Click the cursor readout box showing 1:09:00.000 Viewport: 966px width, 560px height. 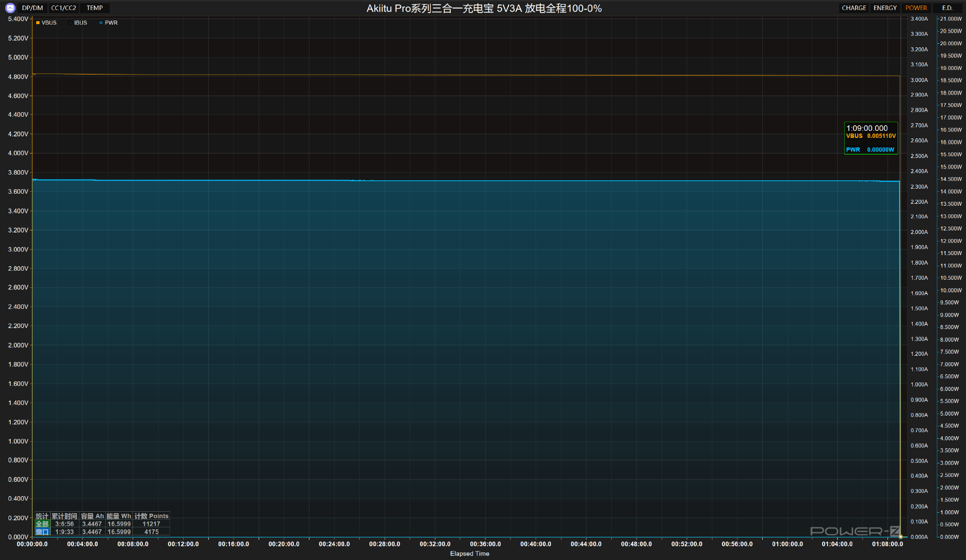coord(871,138)
